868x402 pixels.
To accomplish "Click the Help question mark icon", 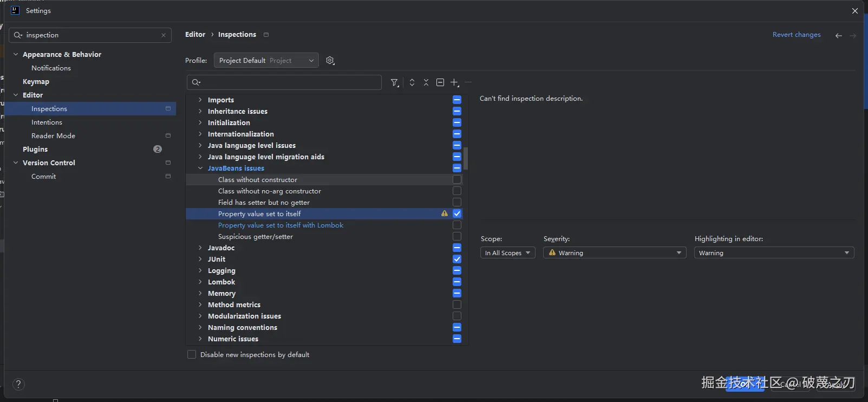I will point(18,384).
